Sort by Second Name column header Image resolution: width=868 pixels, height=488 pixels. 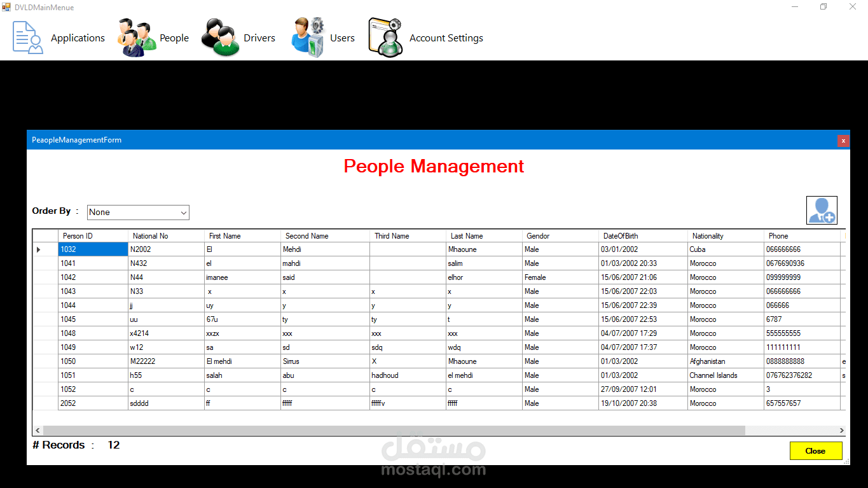pos(325,236)
